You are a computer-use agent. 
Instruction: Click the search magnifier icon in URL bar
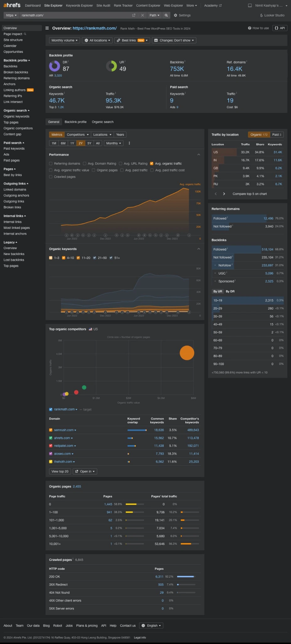166,15
